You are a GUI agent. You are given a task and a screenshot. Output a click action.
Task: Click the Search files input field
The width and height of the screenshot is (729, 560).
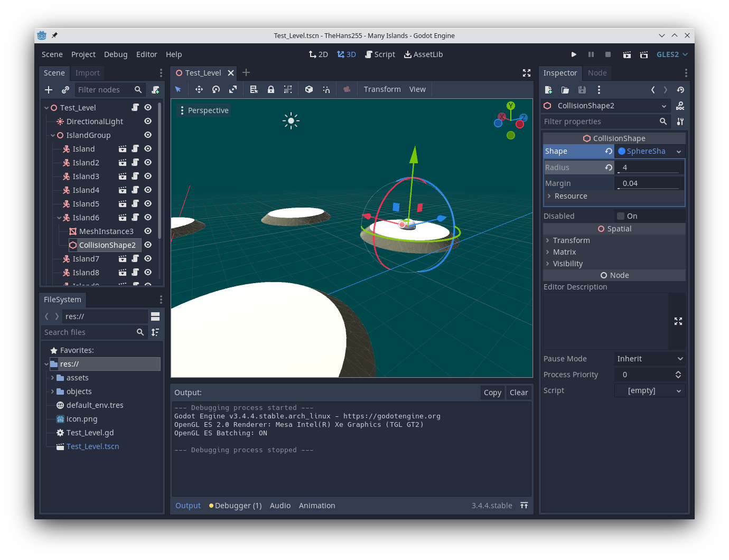pos(94,332)
